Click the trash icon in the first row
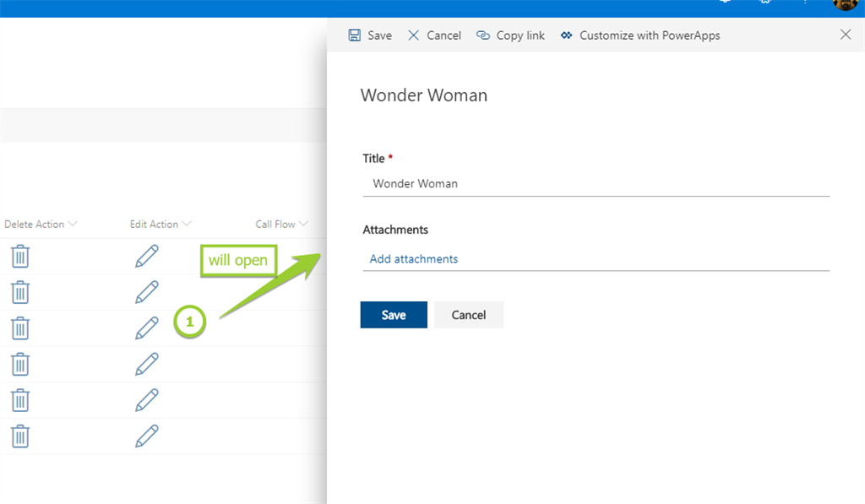The height and width of the screenshot is (504, 865). click(20, 256)
